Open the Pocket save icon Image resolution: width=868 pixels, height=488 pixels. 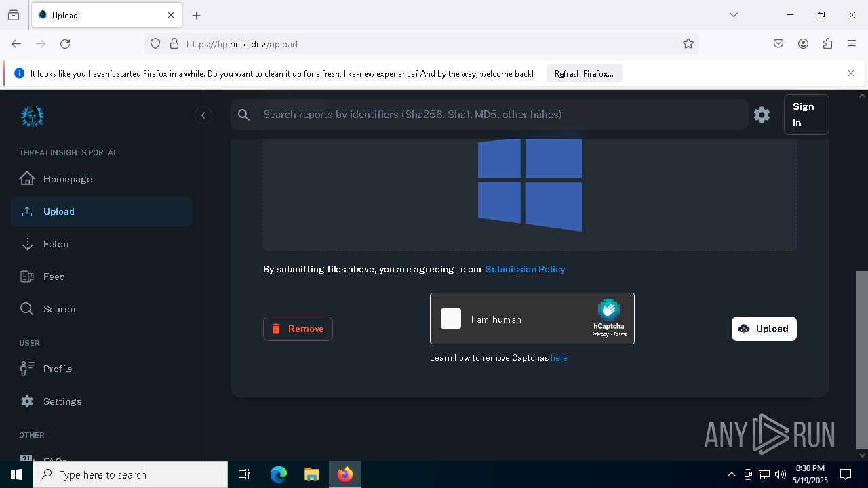pos(778,44)
